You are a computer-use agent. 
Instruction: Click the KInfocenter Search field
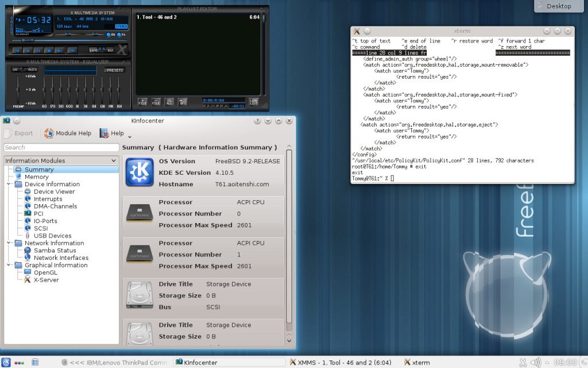pos(61,148)
